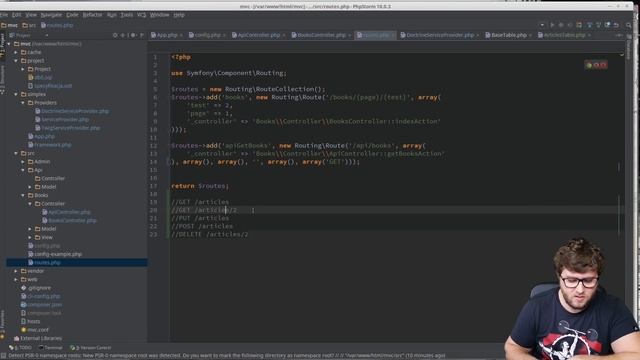Show hidden editor tabs list arrow
Viewport: 640px width, 360px height.
(x=619, y=36)
